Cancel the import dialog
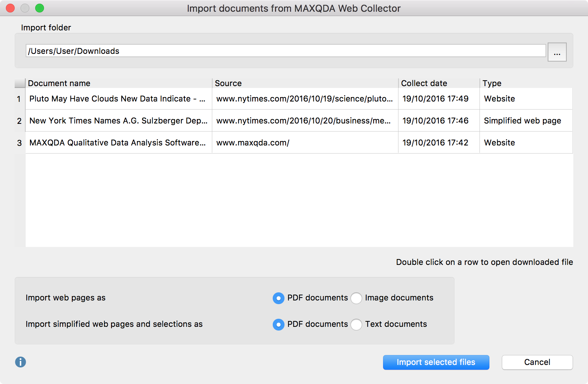588x384 pixels. coord(537,362)
